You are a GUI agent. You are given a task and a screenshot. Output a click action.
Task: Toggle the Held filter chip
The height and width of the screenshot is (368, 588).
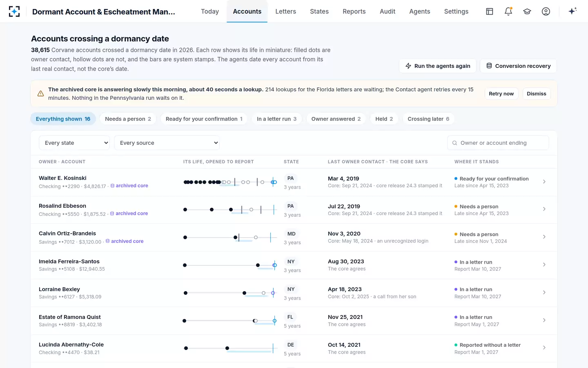click(x=384, y=119)
